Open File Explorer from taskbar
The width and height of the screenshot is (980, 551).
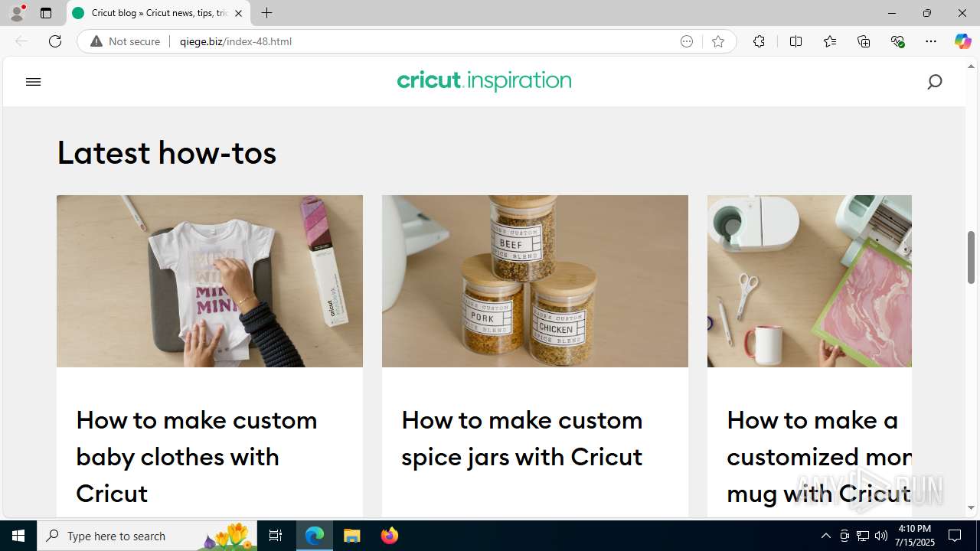point(352,536)
